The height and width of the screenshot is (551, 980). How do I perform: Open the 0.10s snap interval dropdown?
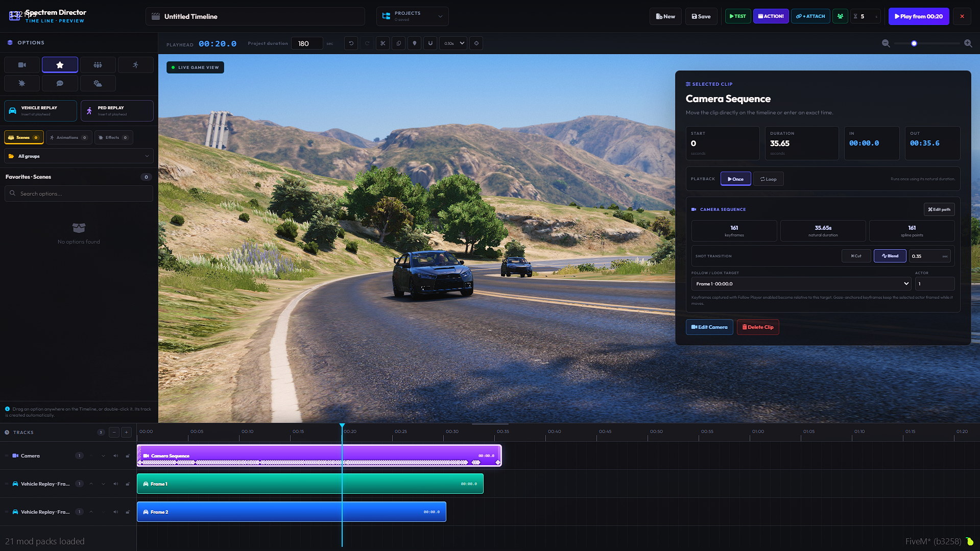click(453, 43)
